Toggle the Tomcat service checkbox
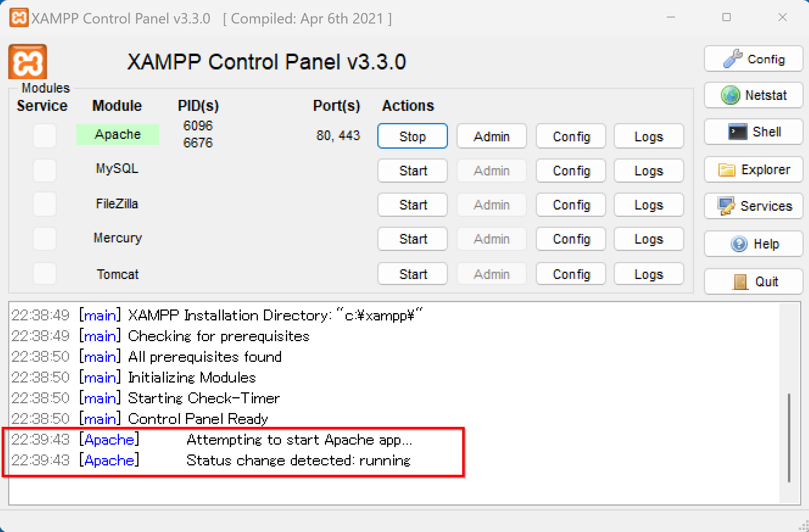 pos(45,274)
